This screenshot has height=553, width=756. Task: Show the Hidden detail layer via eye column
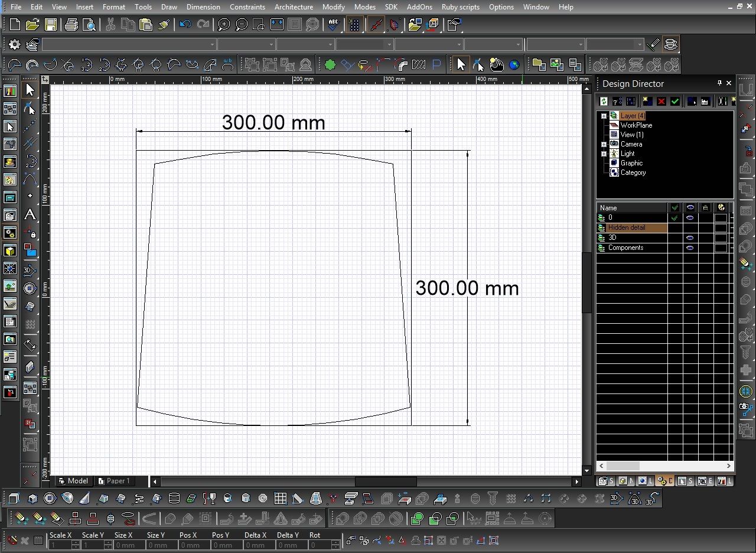coord(690,228)
